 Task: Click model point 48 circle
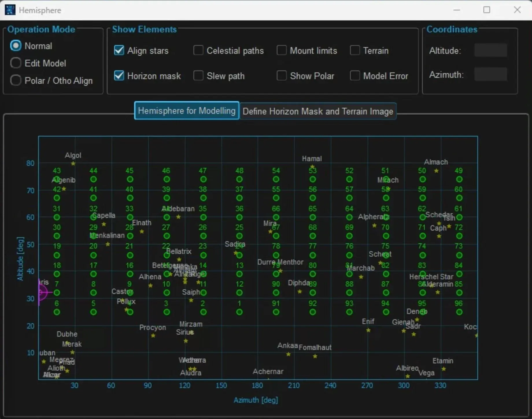pos(239,179)
